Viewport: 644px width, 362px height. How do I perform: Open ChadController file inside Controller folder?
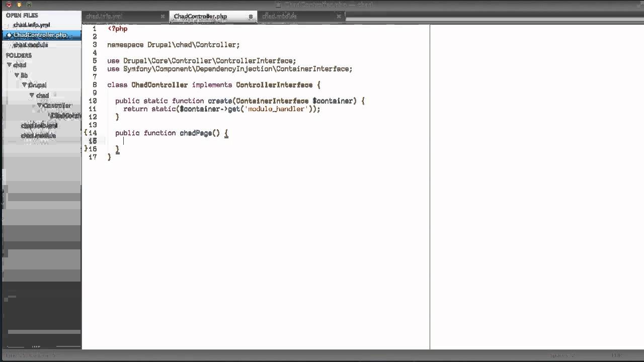click(66, 116)
